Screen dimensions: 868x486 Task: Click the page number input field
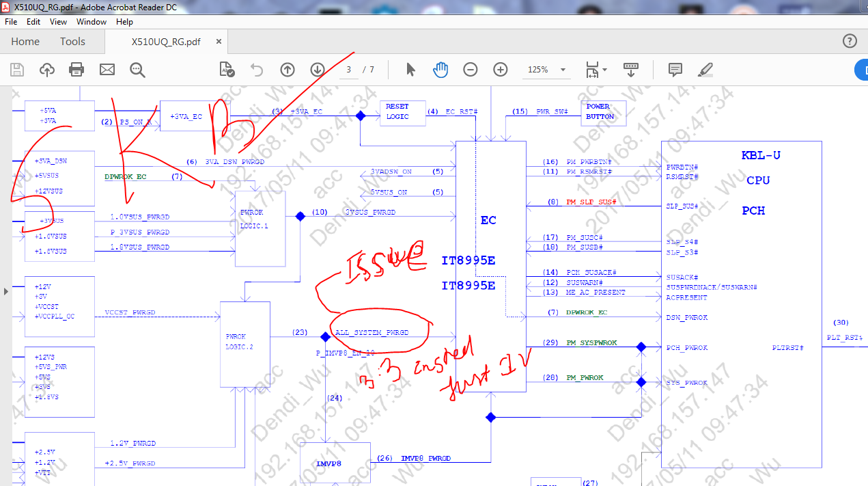pos(348,70)
